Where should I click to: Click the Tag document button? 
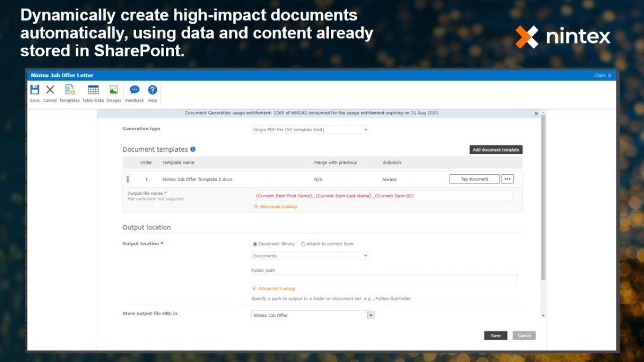click(474, 179)
